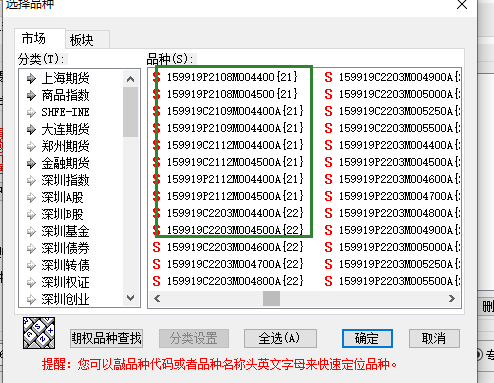Click arrow icon beside 深圳B股
The width and height of the screenshot is (494, 383).
point(31,215)
